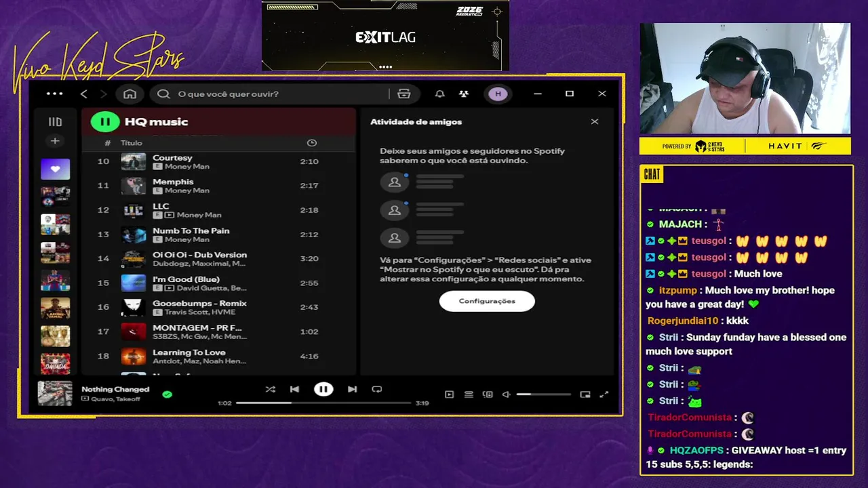868x488 pixels.
Task: Create a playlist with the plus icon
Action: click(55, 141)
